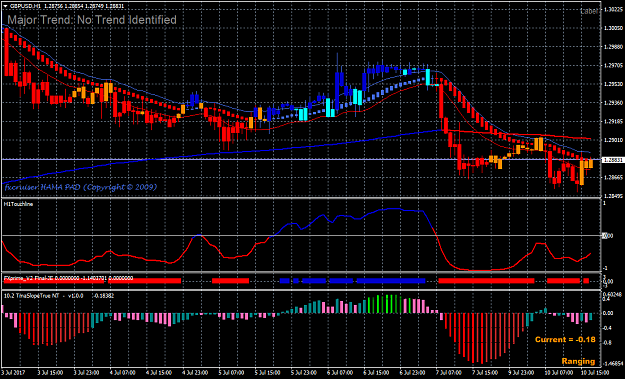This screenshot has height=379, width=625.
Task: Click the 1.29530 price axis value
Action: pos(613,84)
